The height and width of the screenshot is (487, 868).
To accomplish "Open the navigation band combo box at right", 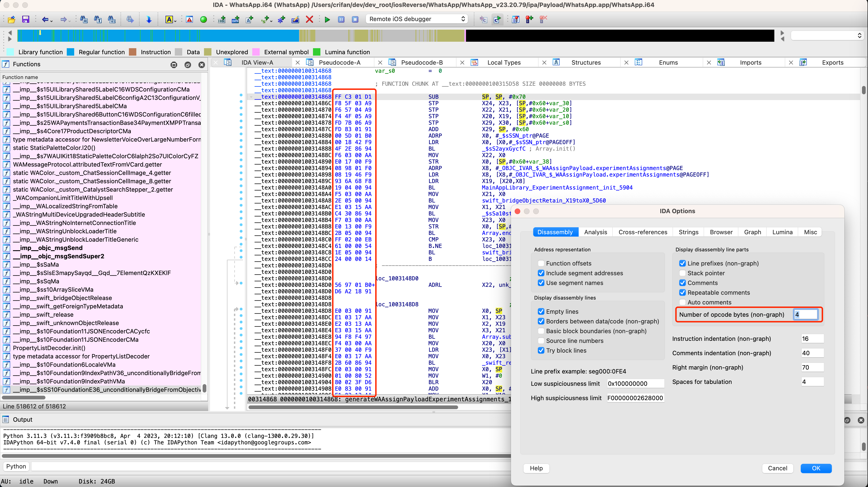I will tap(827, 36).
